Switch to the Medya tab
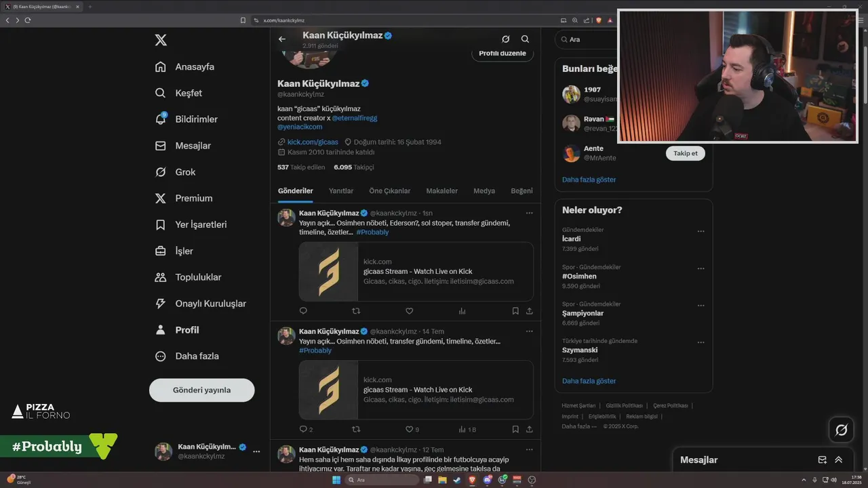This screenshot has width=868, height=488. [484, 191]
